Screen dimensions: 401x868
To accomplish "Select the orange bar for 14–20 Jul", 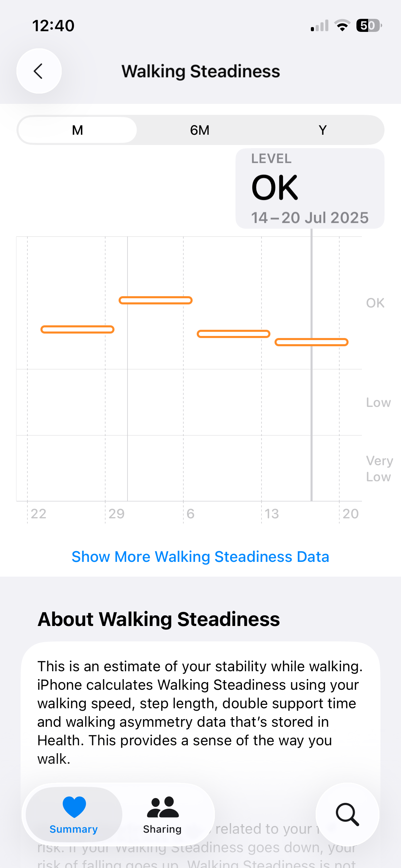I will tap(312, 342).
